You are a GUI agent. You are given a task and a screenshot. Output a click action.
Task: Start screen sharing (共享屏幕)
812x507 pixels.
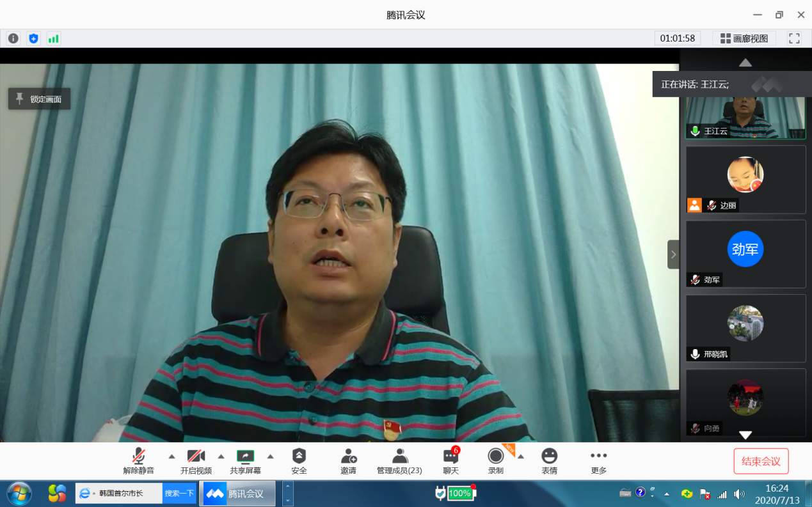tap(245, 461)
